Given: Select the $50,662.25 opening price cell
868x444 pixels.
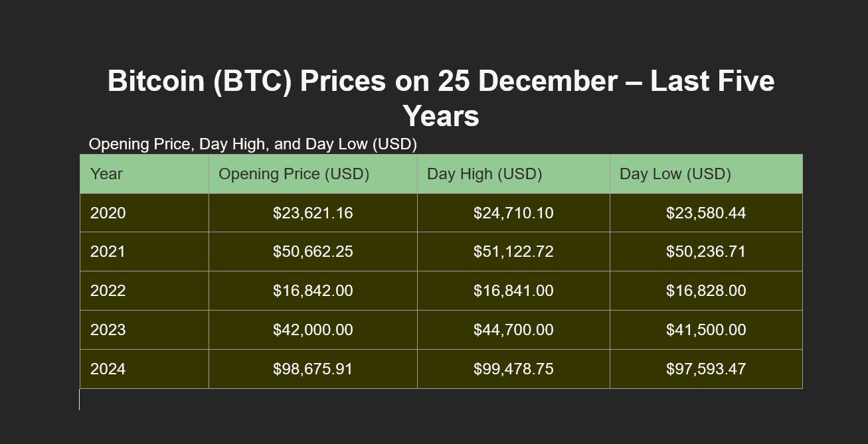Looking at the screenshot, I should tap(313, 252).
